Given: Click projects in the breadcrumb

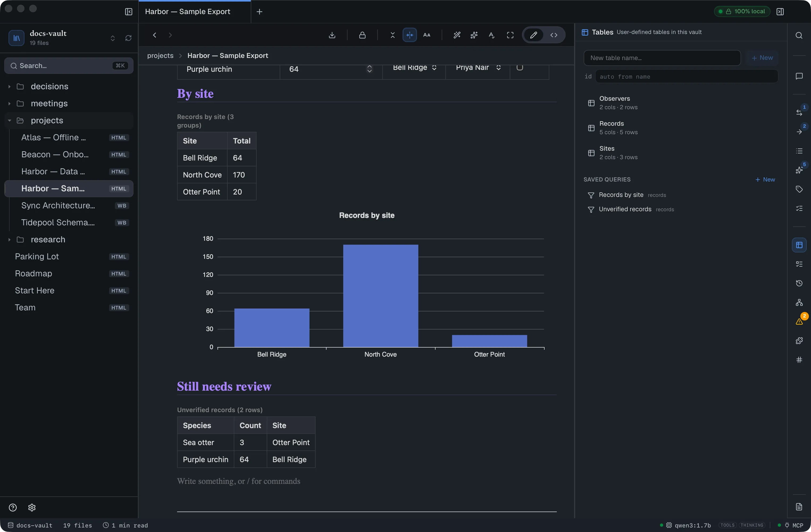Looking at the screenshot, I should (x=160, y=56).
